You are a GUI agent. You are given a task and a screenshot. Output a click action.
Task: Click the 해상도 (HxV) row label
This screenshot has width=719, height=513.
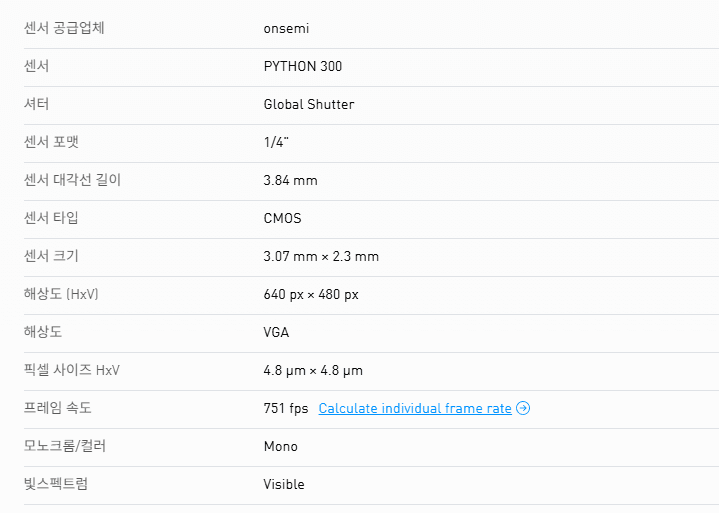(61, 294)
